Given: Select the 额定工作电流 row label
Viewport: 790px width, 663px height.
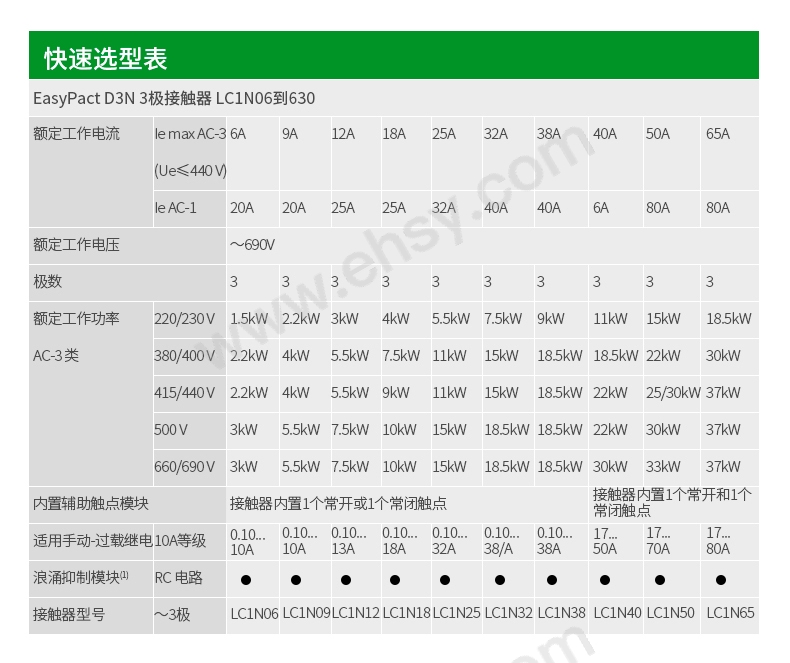Looking at the screenshot, I should click(76, 134).
